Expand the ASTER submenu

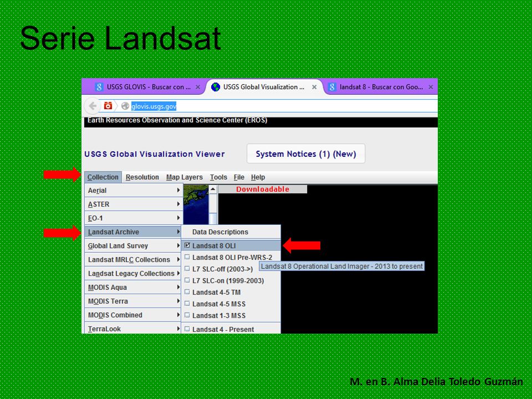(x=134, y=204)
